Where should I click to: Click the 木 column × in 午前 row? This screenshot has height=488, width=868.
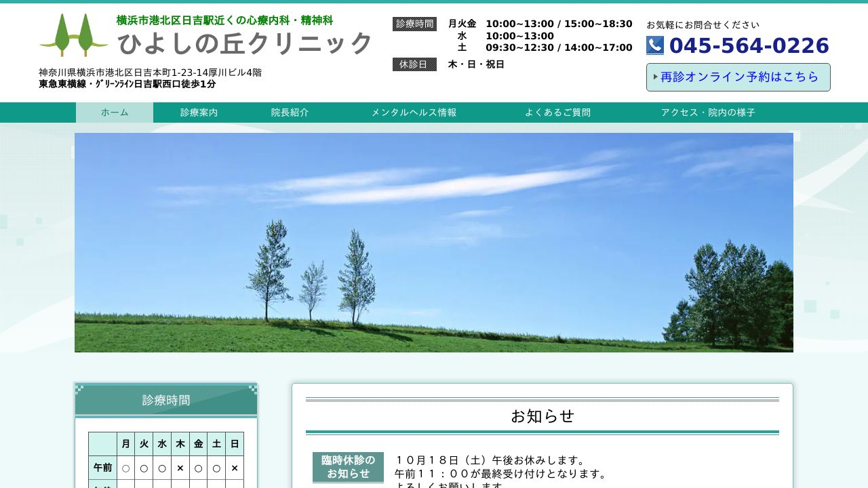pos(180,468)
